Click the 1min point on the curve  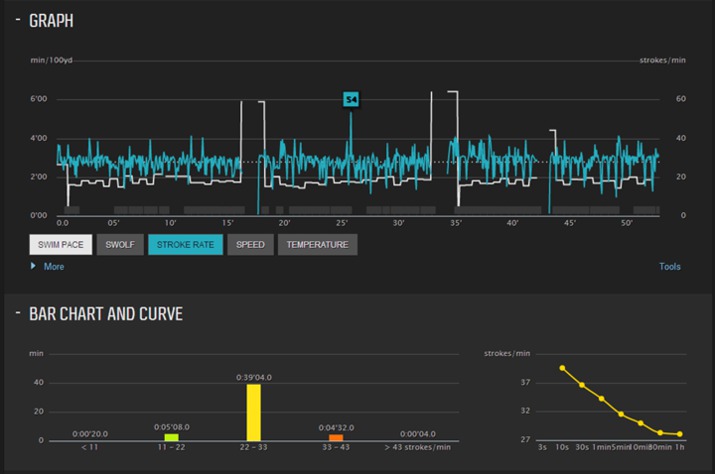click(601, 399)
